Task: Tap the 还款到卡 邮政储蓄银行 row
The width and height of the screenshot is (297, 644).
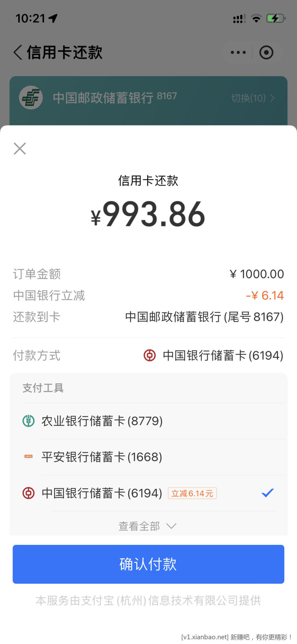Action: 148,317
